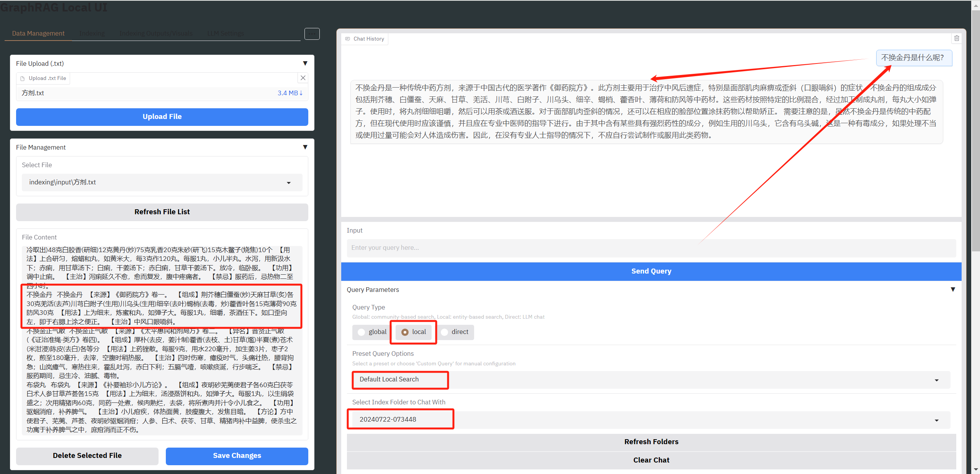Viewport: 980px width, 474px height.
Task: Click the Upload .txt File label icon
Action: 23,78
